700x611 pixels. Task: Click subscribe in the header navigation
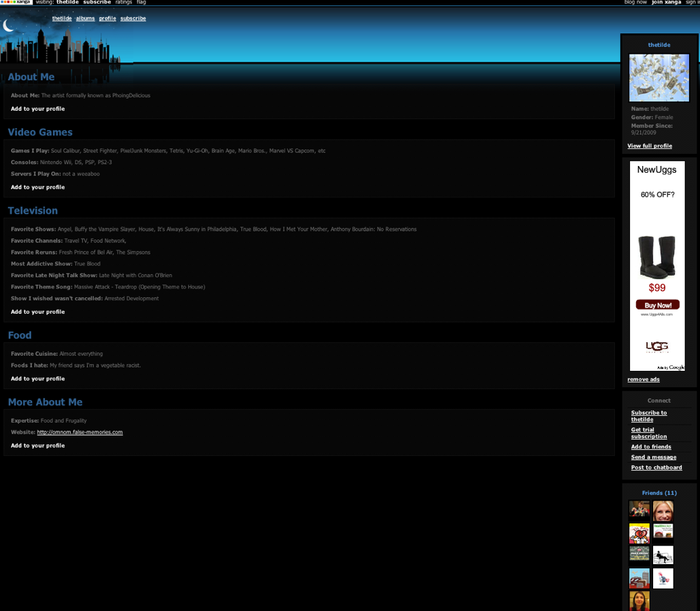[133, 18]
